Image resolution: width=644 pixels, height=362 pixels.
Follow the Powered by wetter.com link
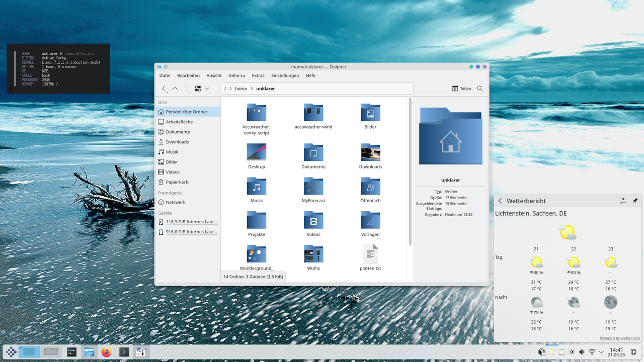click(620, 338)
